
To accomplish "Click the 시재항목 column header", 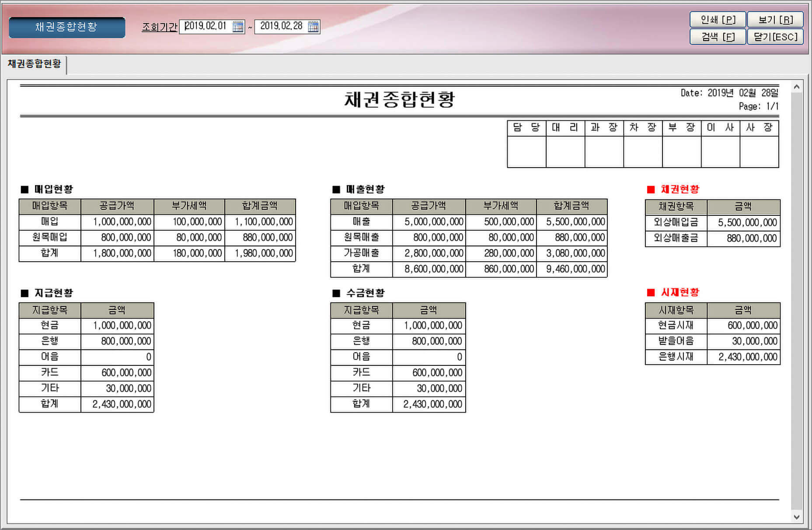I will click(676, 310).
